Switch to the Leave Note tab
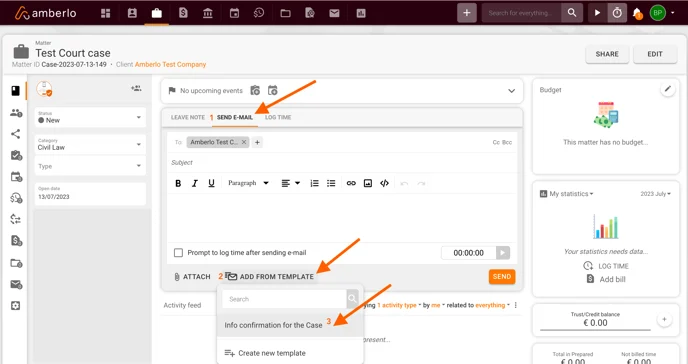This screenshot has height=364, width=688. click(x=188, y=118)
